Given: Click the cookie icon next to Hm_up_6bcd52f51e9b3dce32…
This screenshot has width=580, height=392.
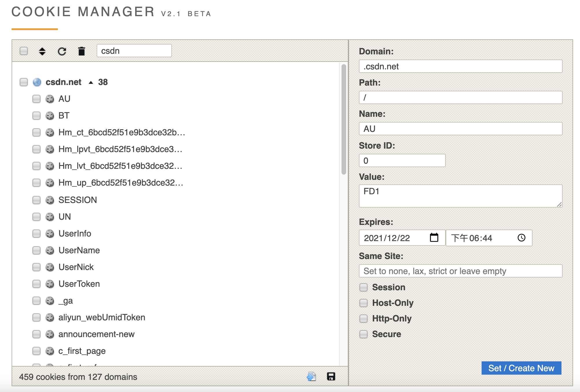Looking at the screenshot, I should tap(50, 183).
